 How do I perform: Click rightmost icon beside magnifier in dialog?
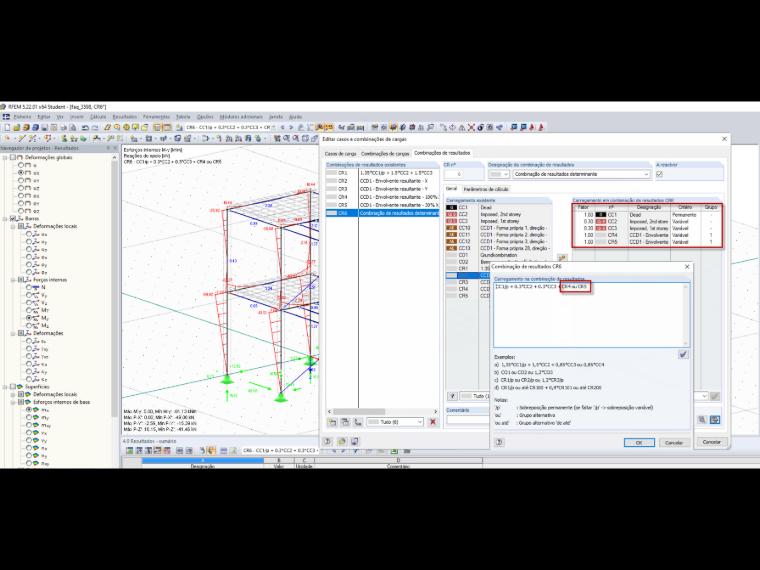pyautogui.click(x=715, y=420)
